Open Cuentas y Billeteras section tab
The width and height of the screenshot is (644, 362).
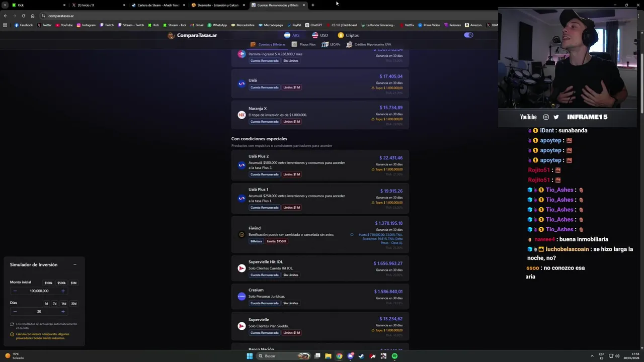click(268, 44)
